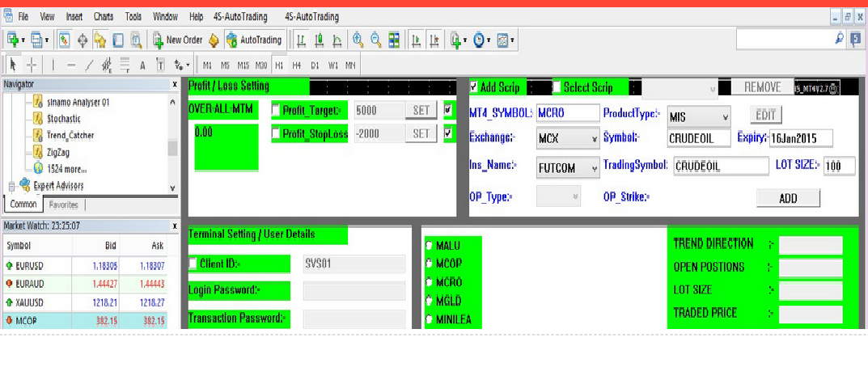This screenshot has height=367, width=868.
Task: Open the Strategy Tester icon
Action: pyautogui.click(x=136, y=40)
